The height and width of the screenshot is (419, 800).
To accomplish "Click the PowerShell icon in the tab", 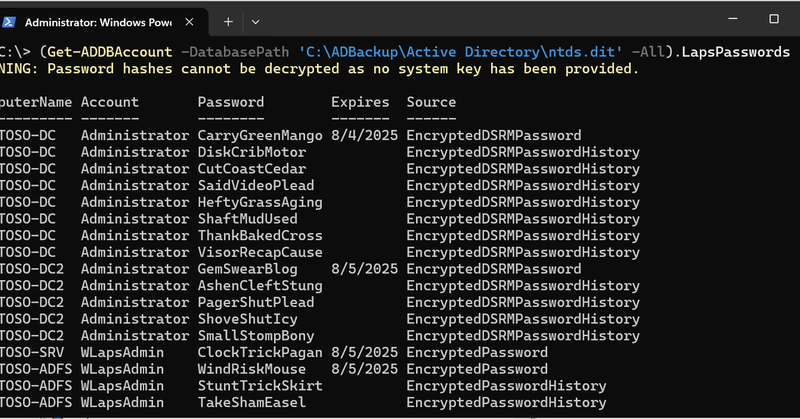I will point(9,22).
